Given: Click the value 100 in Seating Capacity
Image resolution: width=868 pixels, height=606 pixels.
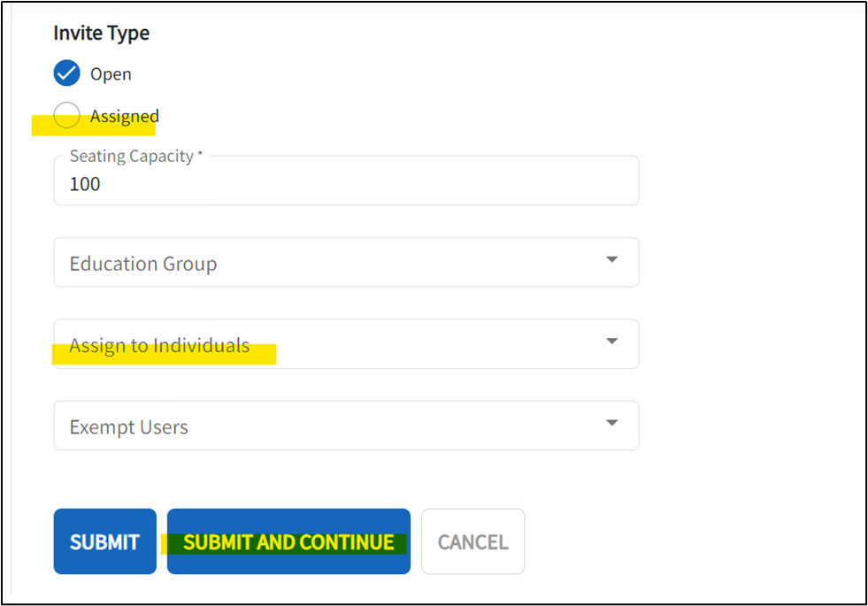Looking at the screenshot, I should (85, 185).
